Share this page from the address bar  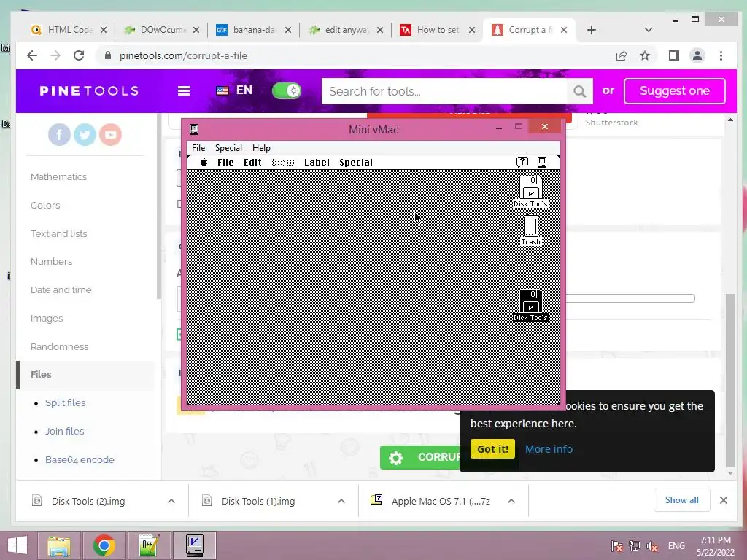coord(622,55)
